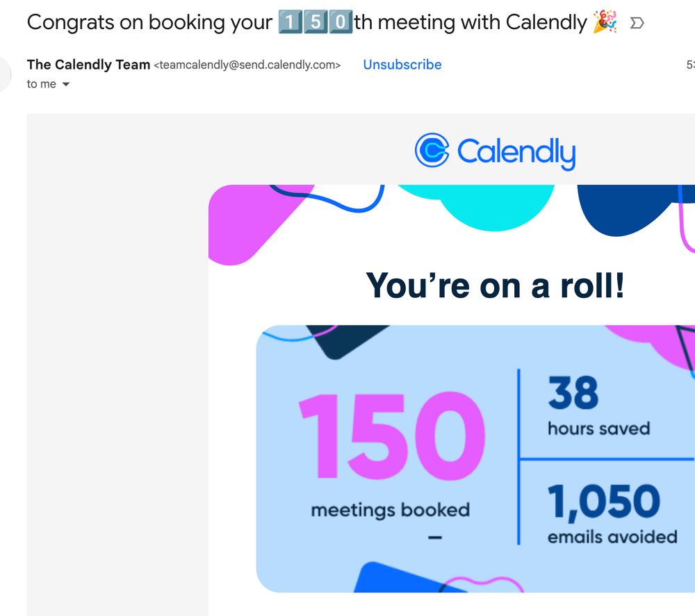Click the keycap 1 emoji in subject
The height and width of the screenshot is (616, 695).
(x=290, y=22)
